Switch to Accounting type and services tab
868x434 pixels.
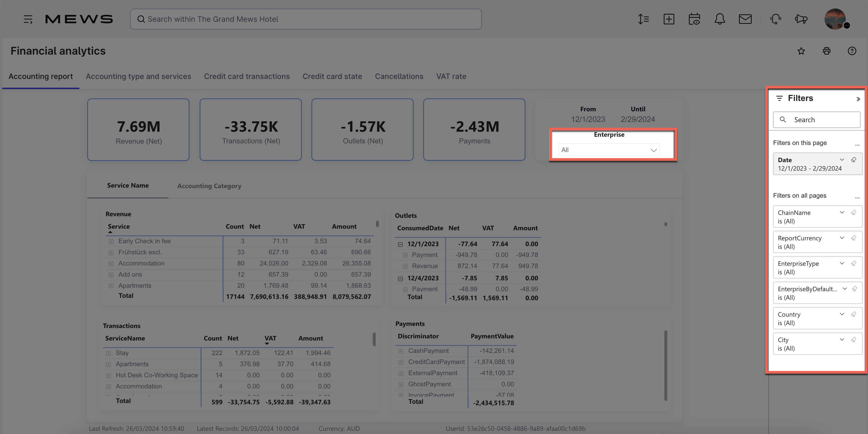coord(139,77)
